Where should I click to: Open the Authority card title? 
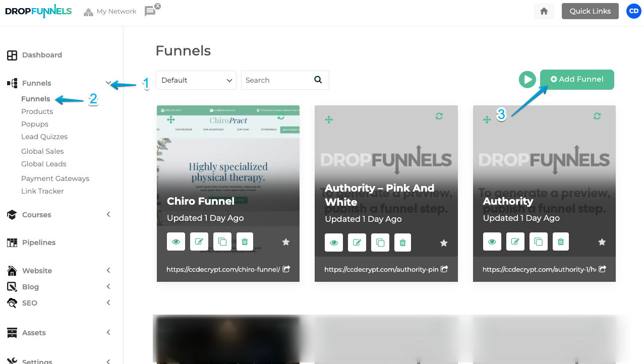508,201
